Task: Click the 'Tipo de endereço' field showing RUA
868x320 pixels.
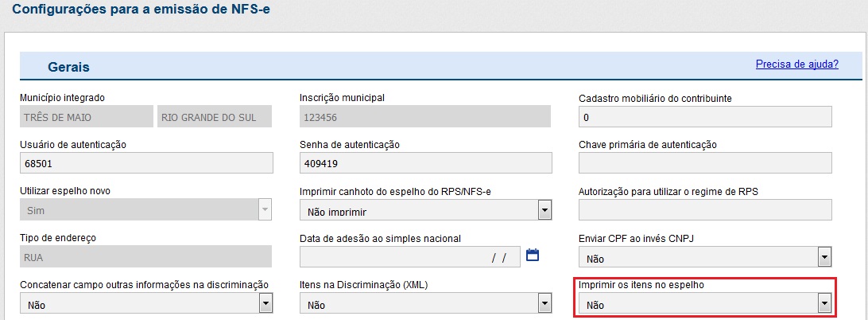Action: click(x=145, y=256)
